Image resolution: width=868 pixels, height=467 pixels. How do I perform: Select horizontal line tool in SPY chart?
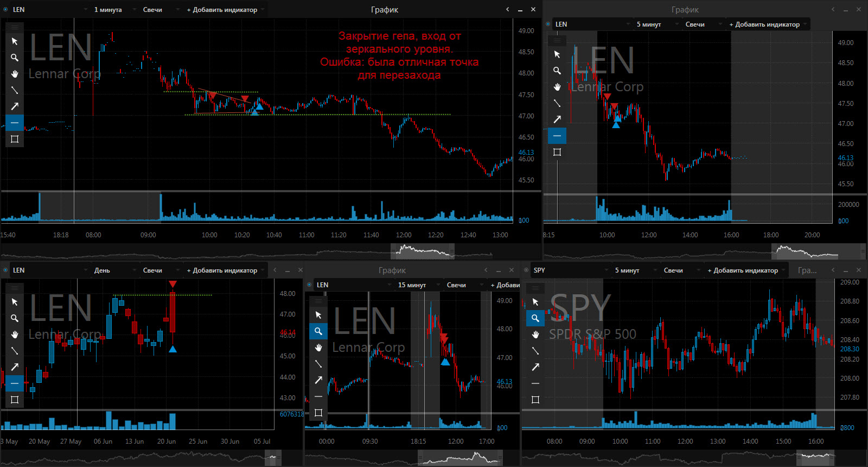535,383
